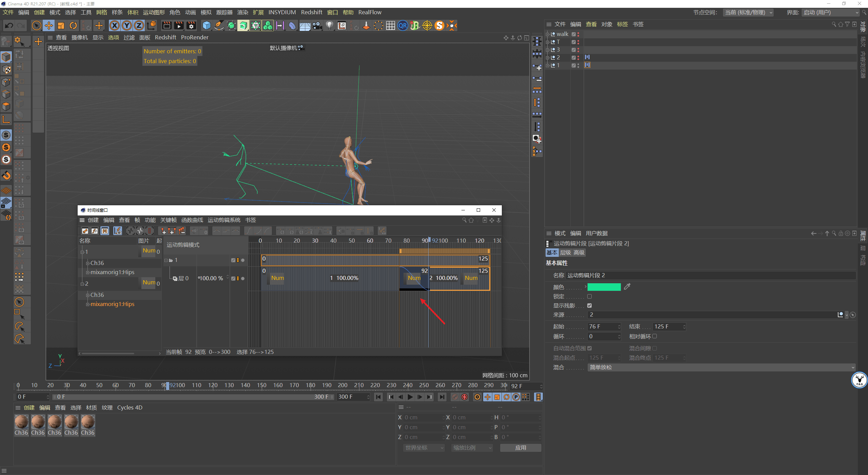Open the 混合 简单放松 dropdown

(721, 367)
